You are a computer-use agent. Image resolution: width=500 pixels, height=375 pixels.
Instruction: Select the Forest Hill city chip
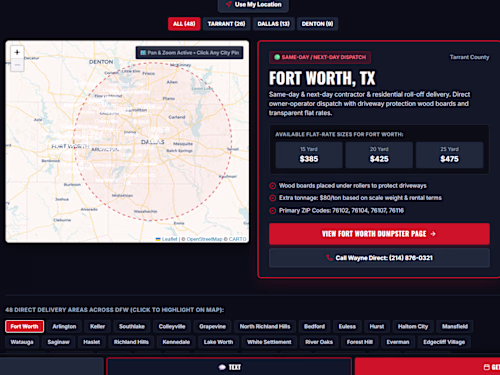360,342
